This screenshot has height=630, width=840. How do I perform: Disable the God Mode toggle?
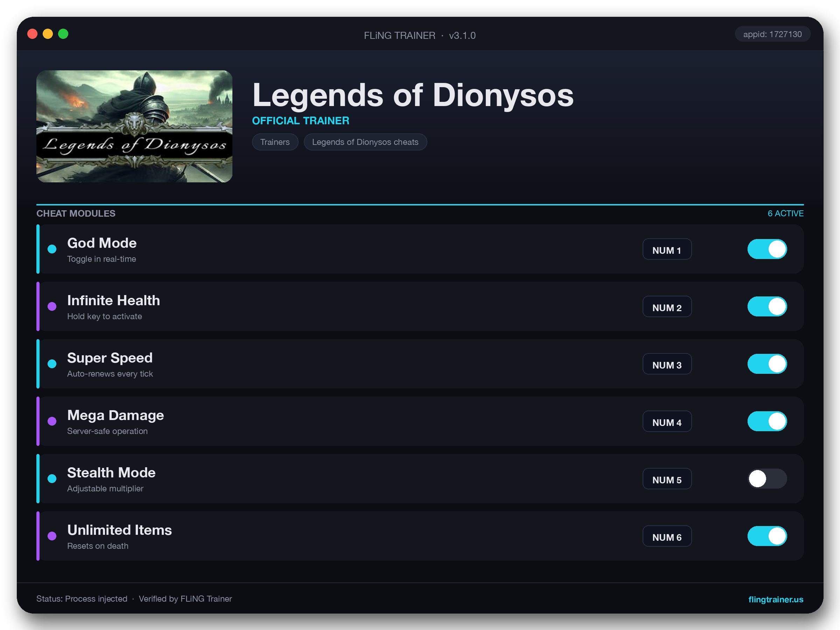pyautogui.click(x=767, y=249)
